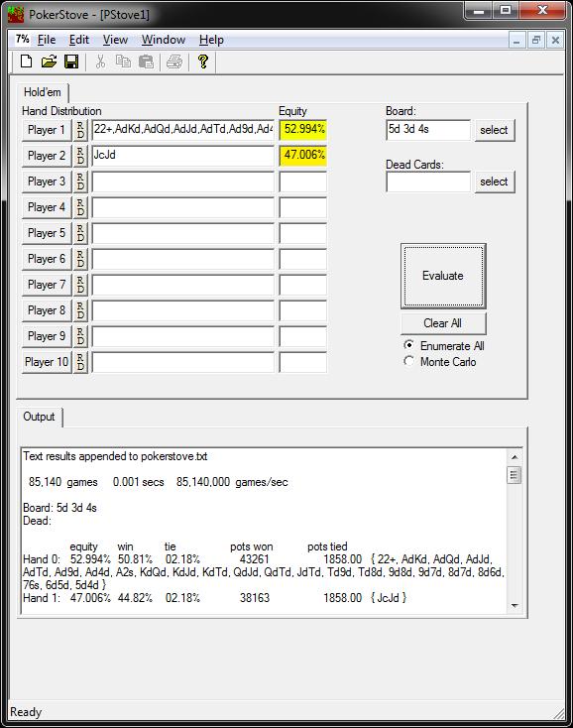The width and height of the screenshot is (573, 728).
Task: Open the Window menu
Action: pyautogui.click(x=164, y=40)
